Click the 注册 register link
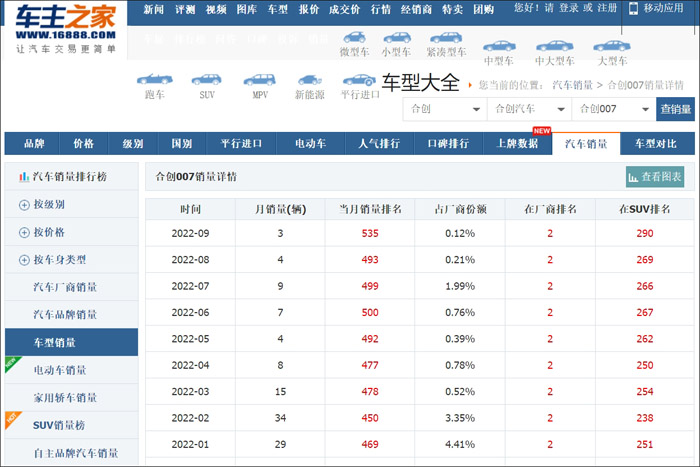The image size is (700, 467). click(x=607, y=8)
